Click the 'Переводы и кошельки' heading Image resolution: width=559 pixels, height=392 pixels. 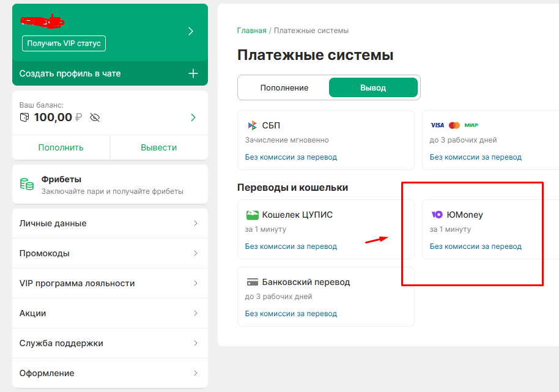point(293,188)
